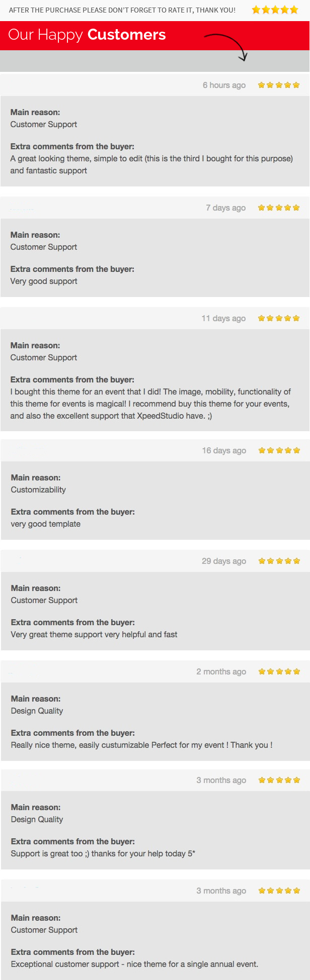Click the "11 days ago" timestamp

pyautogui.click(x=223, y=318)
